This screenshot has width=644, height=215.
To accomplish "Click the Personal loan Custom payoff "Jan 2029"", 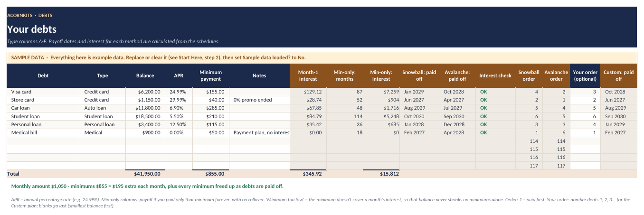I will pyautogui.click(x=618, y=125).
